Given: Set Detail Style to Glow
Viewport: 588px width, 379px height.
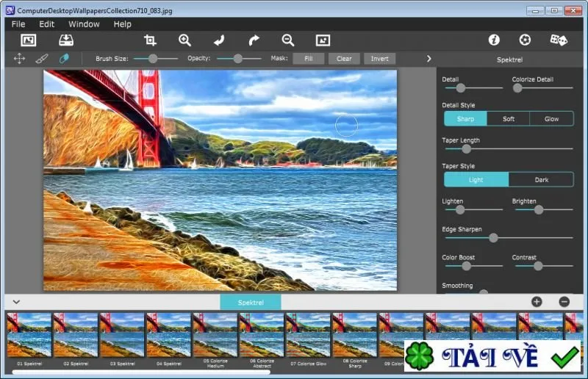Looking at the screenshot, I should [551, 119].
